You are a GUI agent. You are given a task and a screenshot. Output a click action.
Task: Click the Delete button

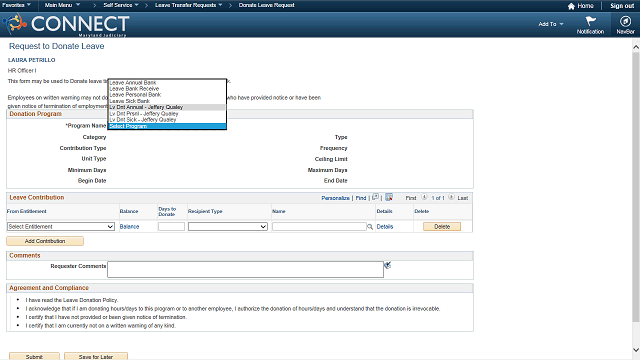(x=442, y=227)
